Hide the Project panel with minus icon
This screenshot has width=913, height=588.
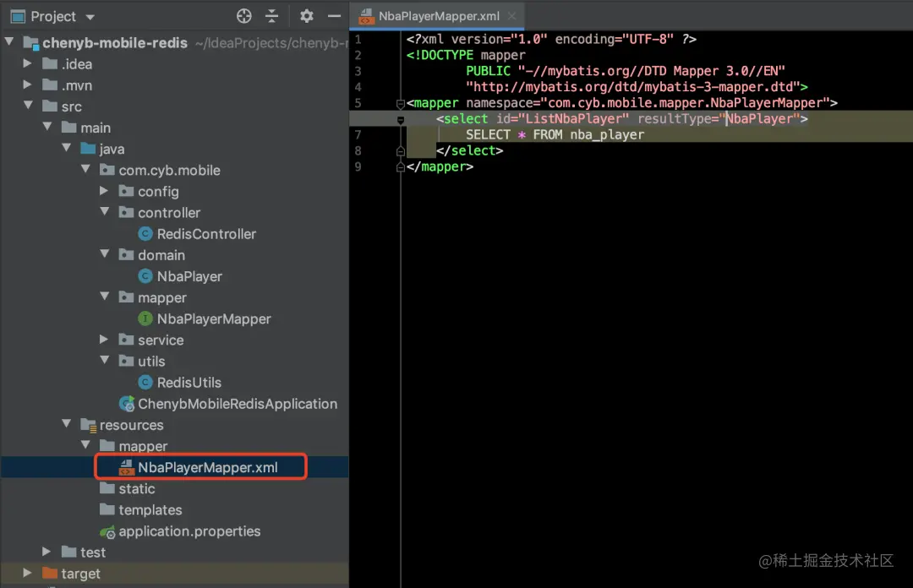tap(334, 16)
